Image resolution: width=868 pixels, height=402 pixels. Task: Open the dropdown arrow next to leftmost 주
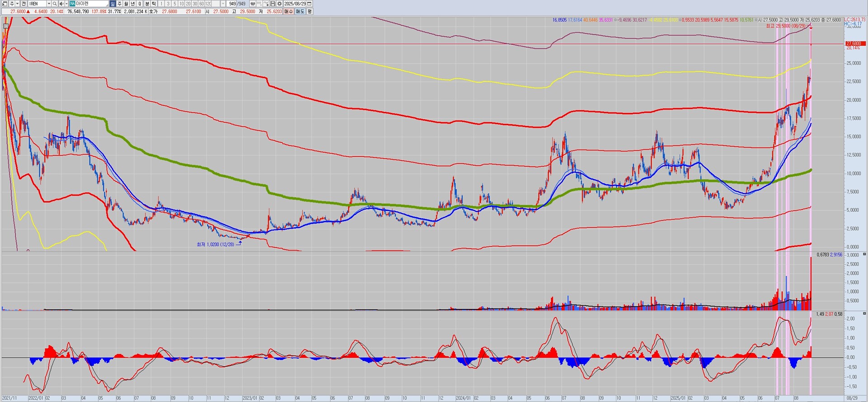click(x=18, y=4)
